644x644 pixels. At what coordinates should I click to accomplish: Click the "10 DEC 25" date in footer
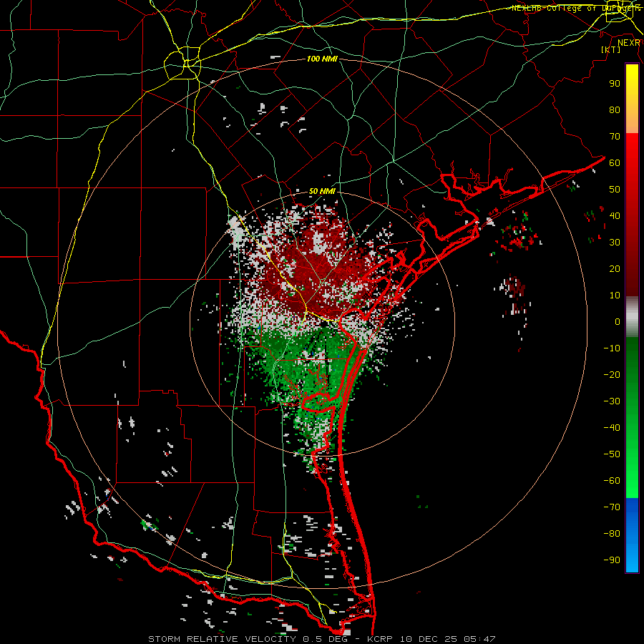pyautogui.click(x=428, y=639)
